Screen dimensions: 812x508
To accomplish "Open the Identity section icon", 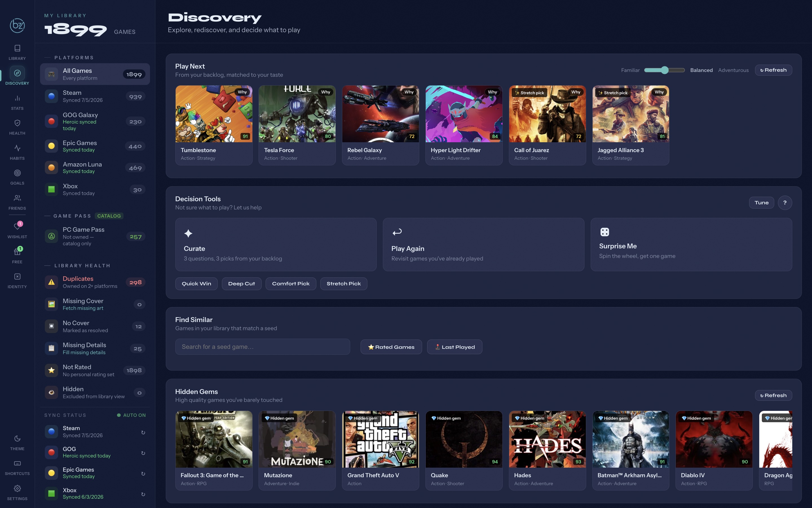I will [x=17, y=277].
